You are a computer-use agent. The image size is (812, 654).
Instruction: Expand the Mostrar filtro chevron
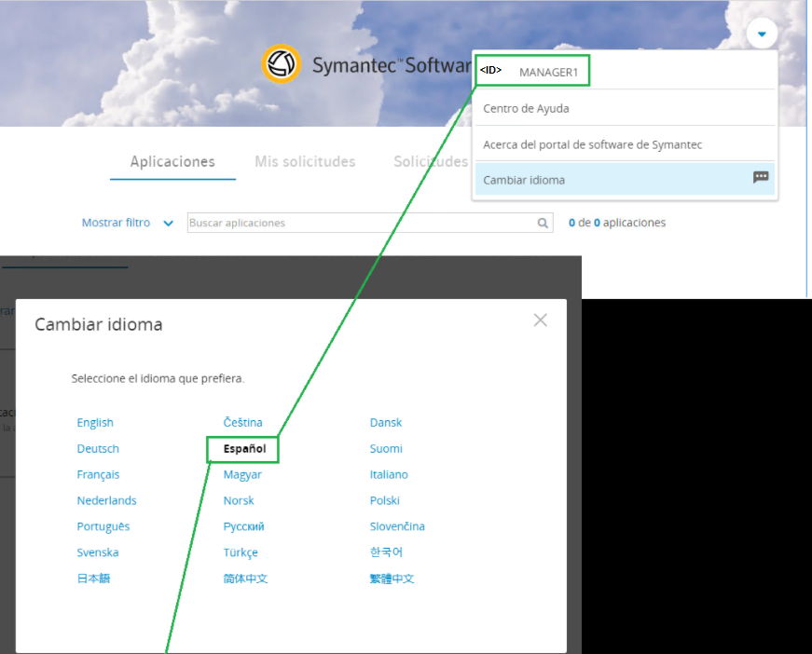pyautogui.click(x=169, y=224)
